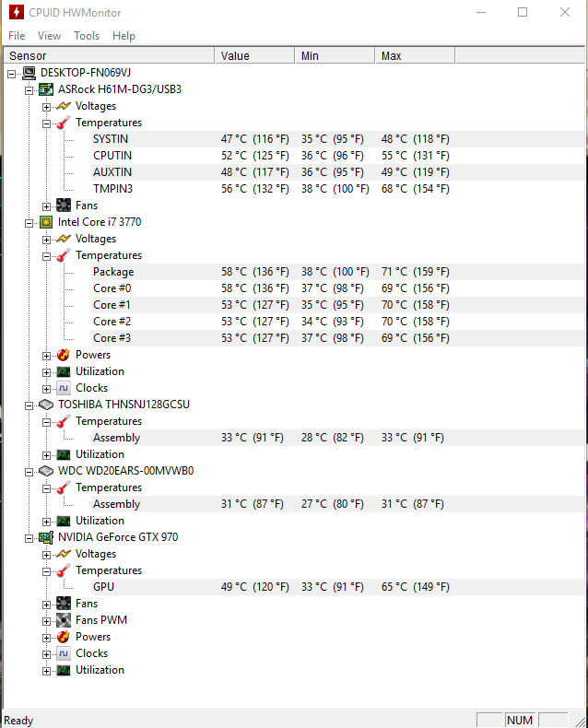Expand Voltages under ASRock motherboard
The width and height of the screenshot is (588, 728).
tap(46, 107)
